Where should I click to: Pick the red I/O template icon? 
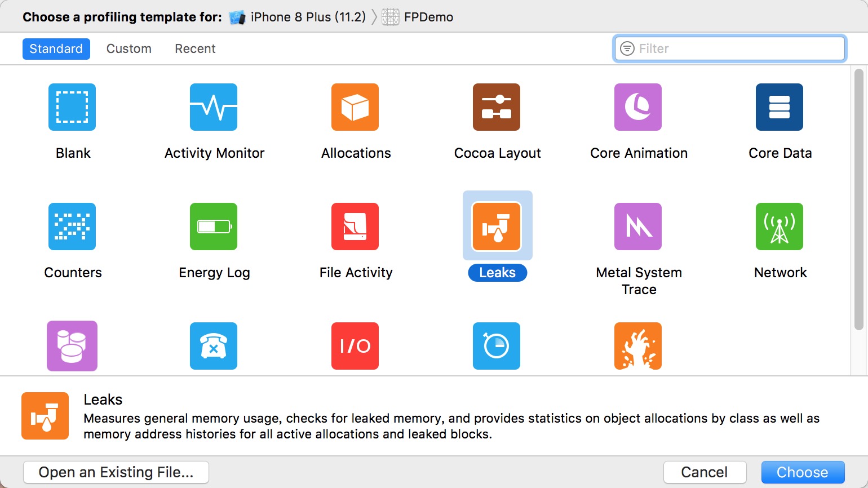[355, 346]
